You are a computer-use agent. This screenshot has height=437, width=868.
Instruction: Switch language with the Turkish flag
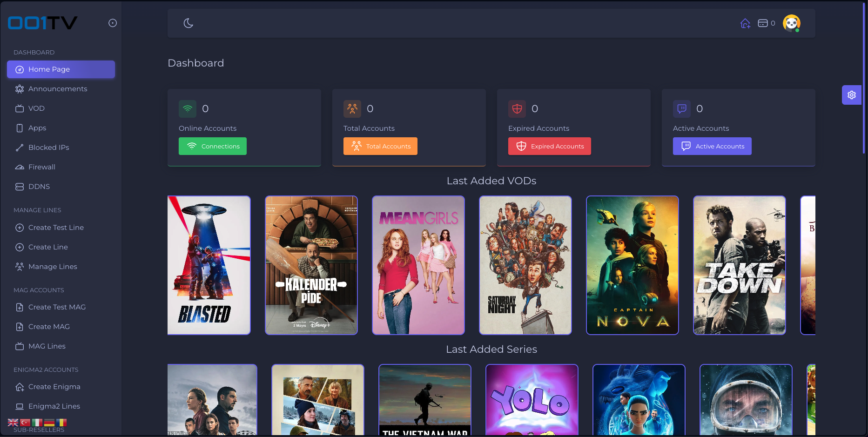(25, 423)
